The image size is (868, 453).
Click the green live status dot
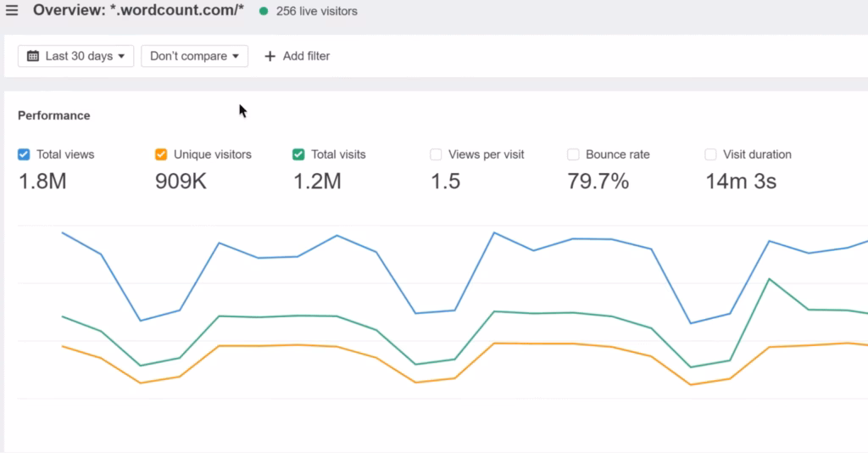click(x=264, y=12)
